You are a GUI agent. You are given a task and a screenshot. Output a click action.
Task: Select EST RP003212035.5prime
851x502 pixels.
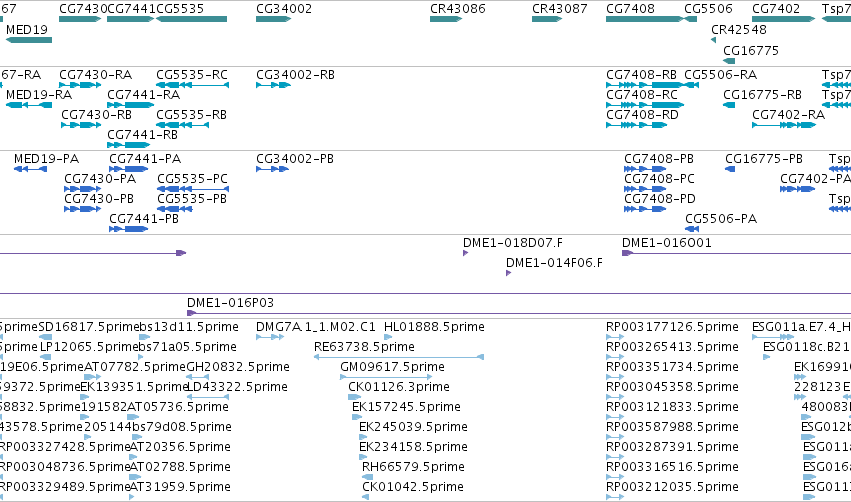click(x=615, y=497)
